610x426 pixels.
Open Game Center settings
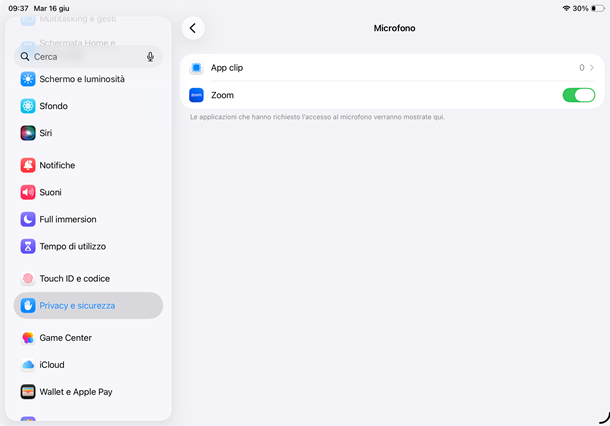[x=88, y=338]
